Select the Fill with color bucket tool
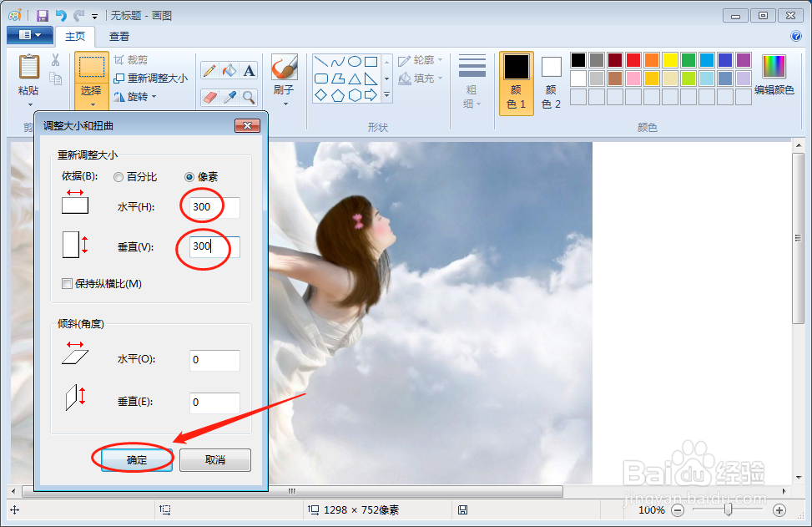This screenshot has height=527, width=812. coord(229,70)
